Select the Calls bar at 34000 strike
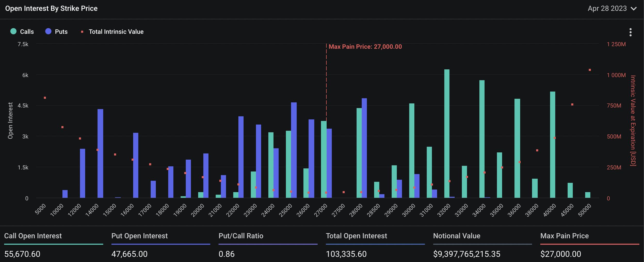The image size is (644, 262). click(482, 139)
